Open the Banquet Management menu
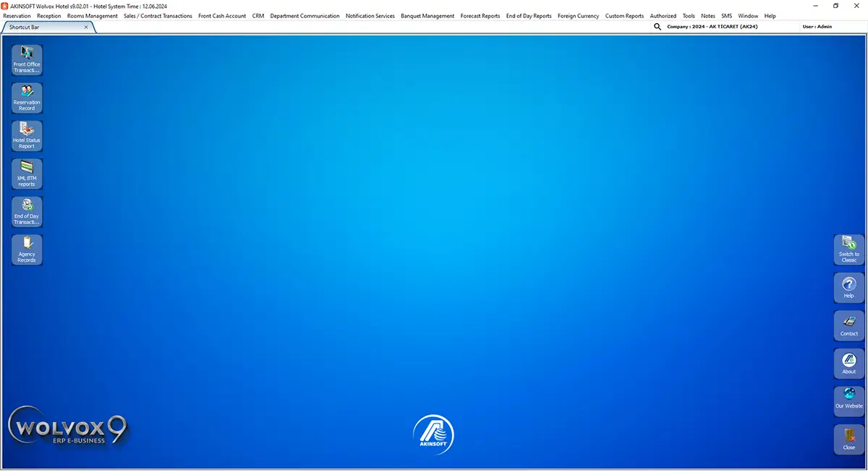Screen dimensions: 868x472 coord(427,16)
